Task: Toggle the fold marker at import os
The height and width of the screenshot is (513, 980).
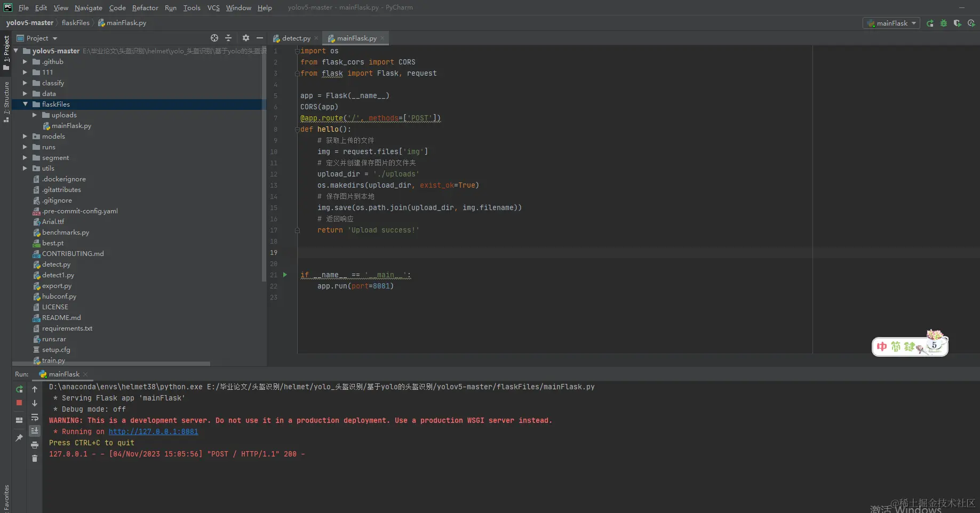Action: (297, 51)
